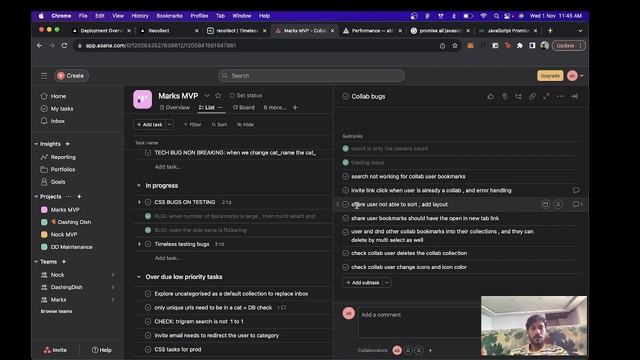Add collaborator with the plus icon

click(430, 350)
